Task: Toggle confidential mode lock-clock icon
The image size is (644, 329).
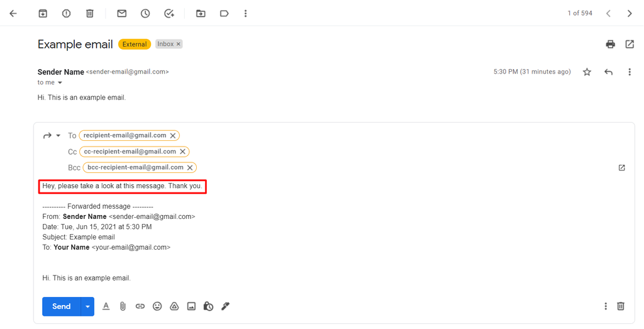Action: (x=208, y=306)
